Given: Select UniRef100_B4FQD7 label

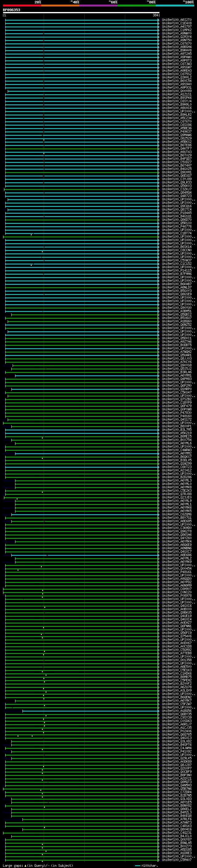Looking at the screenshot, I should point(177,159).
